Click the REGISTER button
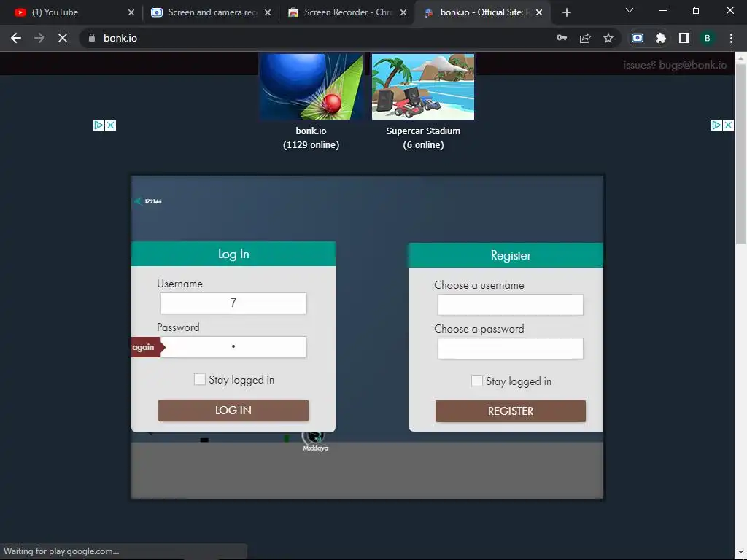The width and height of the screenshot is (747, 560). point(510,411)
